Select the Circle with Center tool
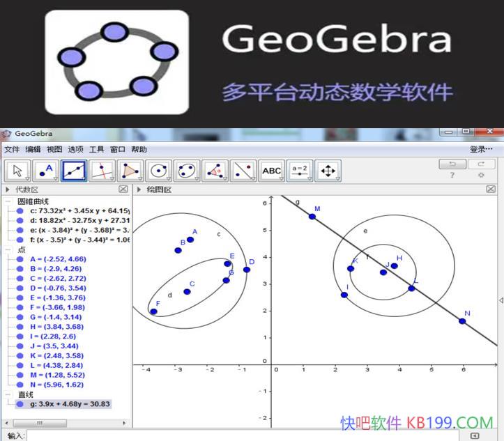The image size is (504, 441). (x=159, y=171)
